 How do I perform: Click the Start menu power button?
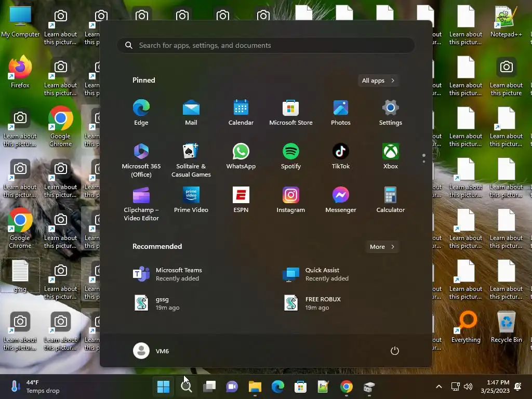click(x=395, y=351)
